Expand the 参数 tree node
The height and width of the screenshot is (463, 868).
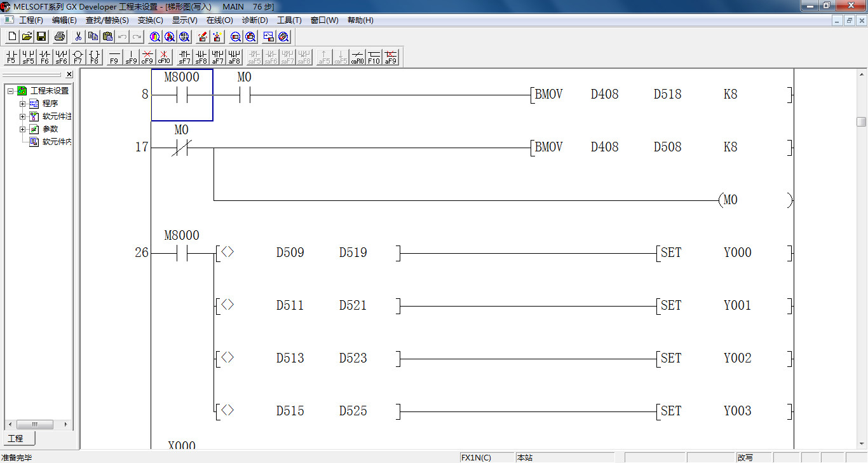(x=23, y=129)
